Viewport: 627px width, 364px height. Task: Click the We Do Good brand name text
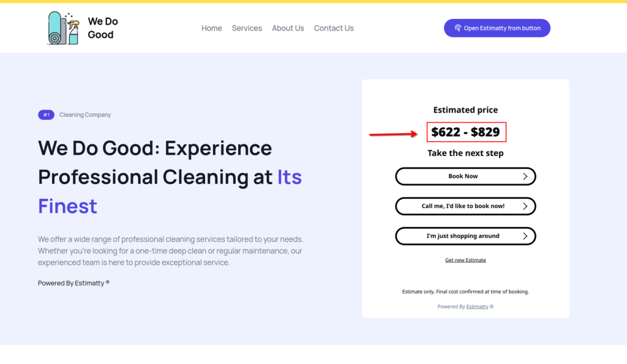(103, 28)
